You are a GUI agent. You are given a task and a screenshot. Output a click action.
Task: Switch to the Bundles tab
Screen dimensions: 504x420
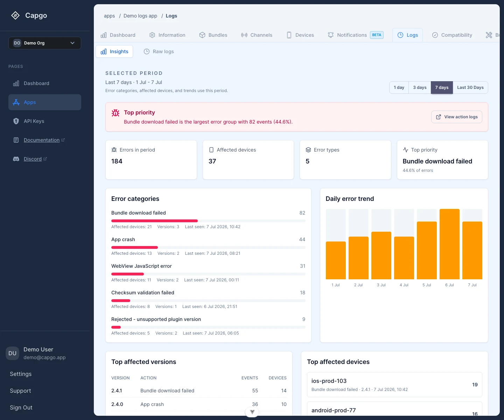(213, 35)
